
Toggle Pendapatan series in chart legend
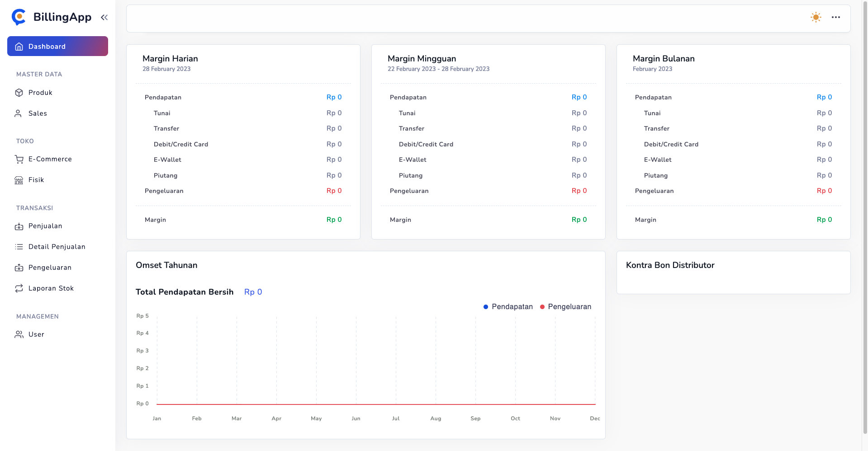pyautogui.click(x=508, y=307)
